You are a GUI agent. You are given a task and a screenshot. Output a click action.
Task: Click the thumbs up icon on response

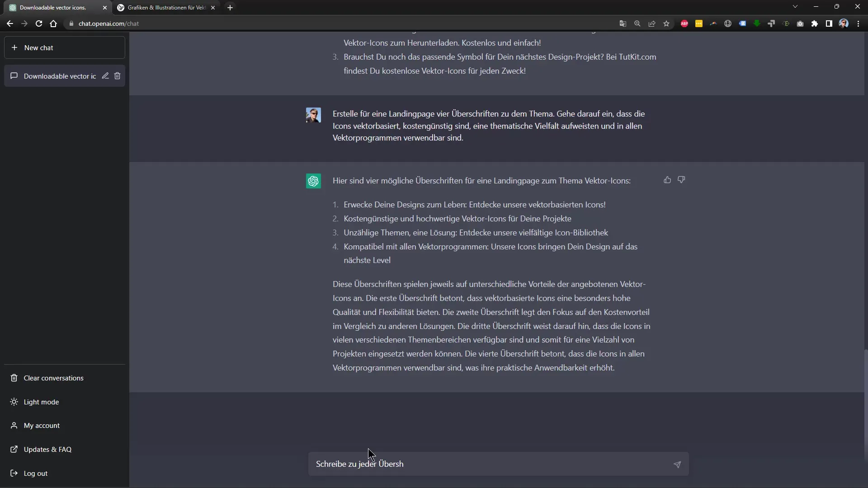[667, 179]
